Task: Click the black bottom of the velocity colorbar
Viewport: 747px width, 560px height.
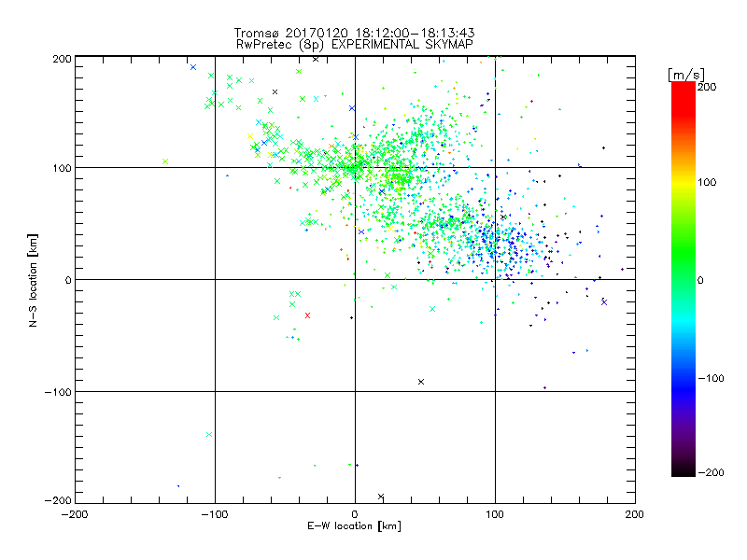Action: (x=684, y=470)
